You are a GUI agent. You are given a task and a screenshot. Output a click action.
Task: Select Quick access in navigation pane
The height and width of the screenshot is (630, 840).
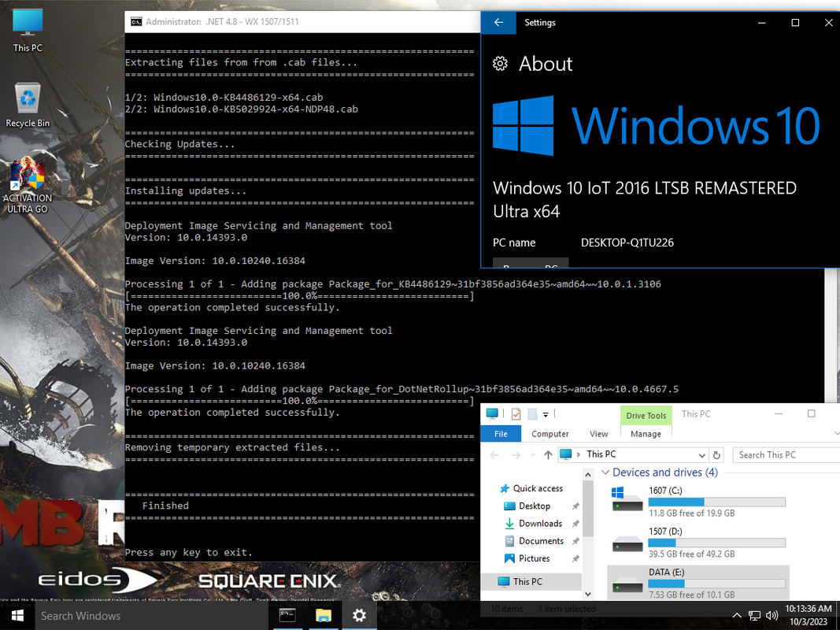tap(538, 488)
